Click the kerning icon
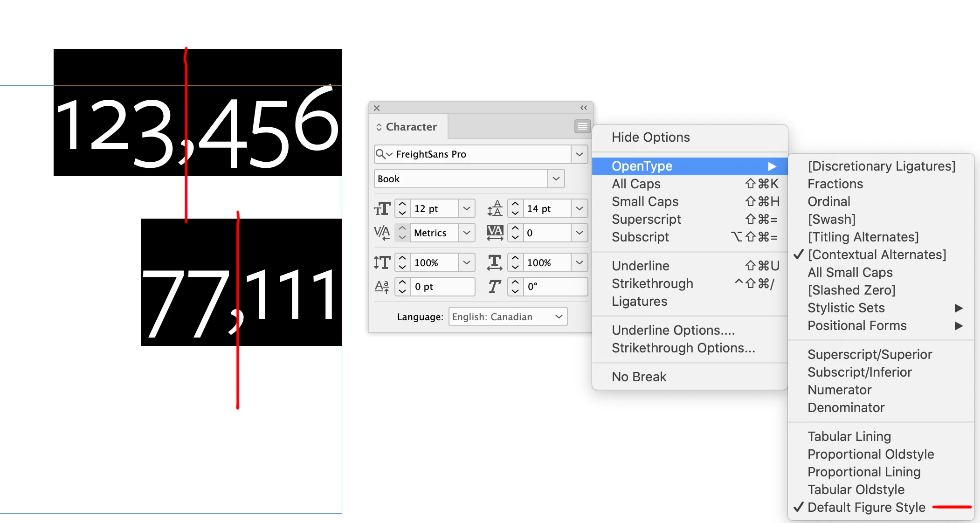Image resolution: width=980 pixels, height=523 pixels. 382,233
